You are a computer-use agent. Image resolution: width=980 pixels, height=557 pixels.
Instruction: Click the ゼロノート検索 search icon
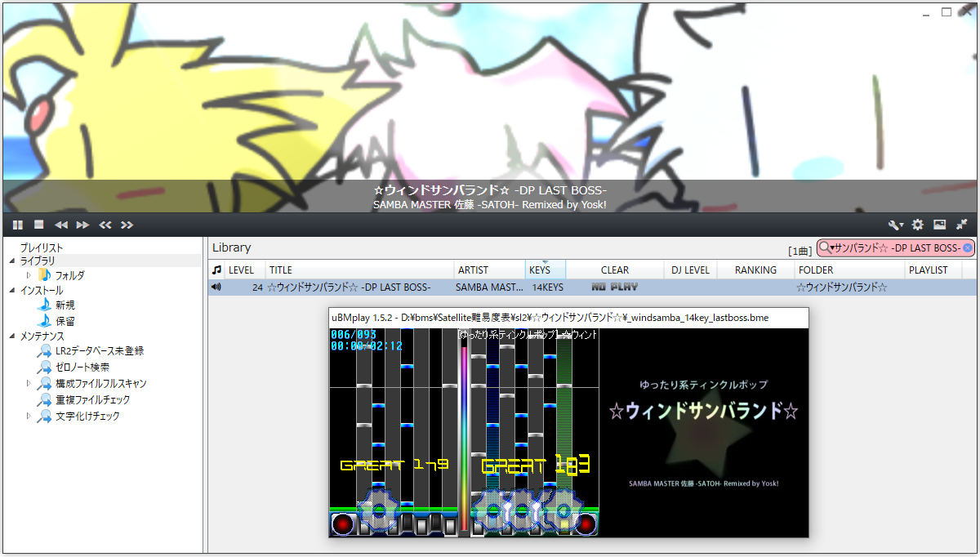[x=44, y=368]
